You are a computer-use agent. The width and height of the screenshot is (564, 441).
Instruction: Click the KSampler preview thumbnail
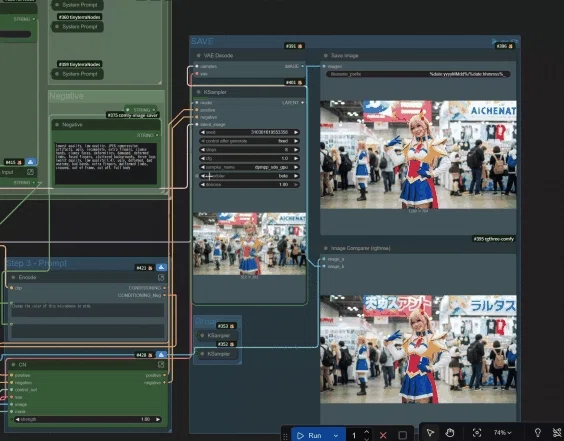point(249,244)
